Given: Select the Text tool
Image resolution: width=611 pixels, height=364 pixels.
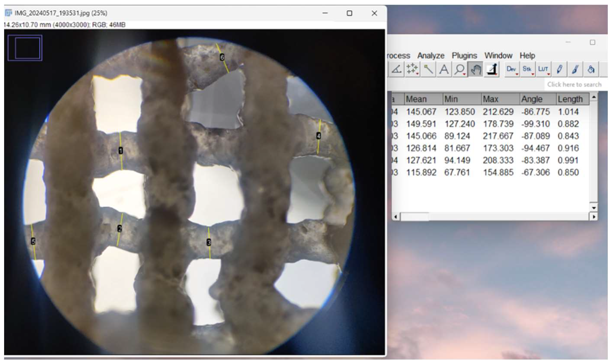Looking at the screenshot, I should [x=444, y=69].
